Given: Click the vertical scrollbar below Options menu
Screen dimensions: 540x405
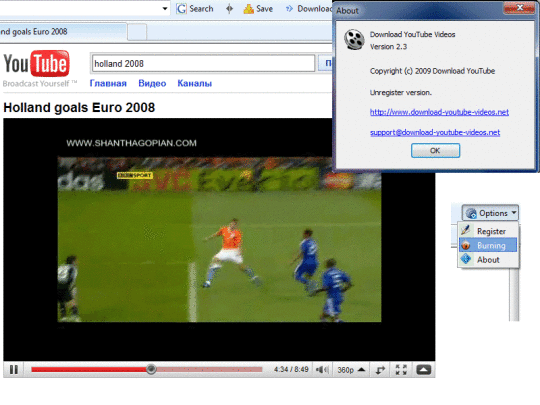Looking at the screenshot, I should point(514,295).
